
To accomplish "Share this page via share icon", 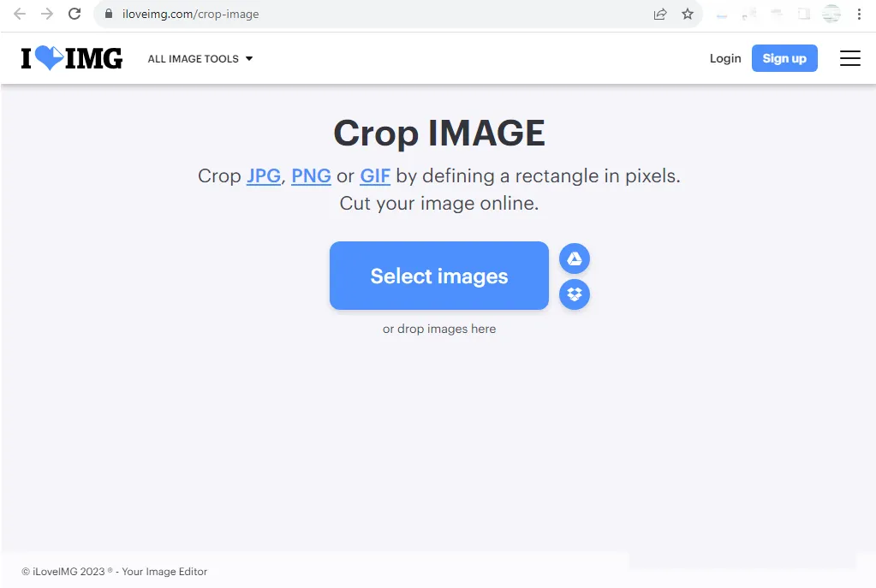I will coord(660,14).
